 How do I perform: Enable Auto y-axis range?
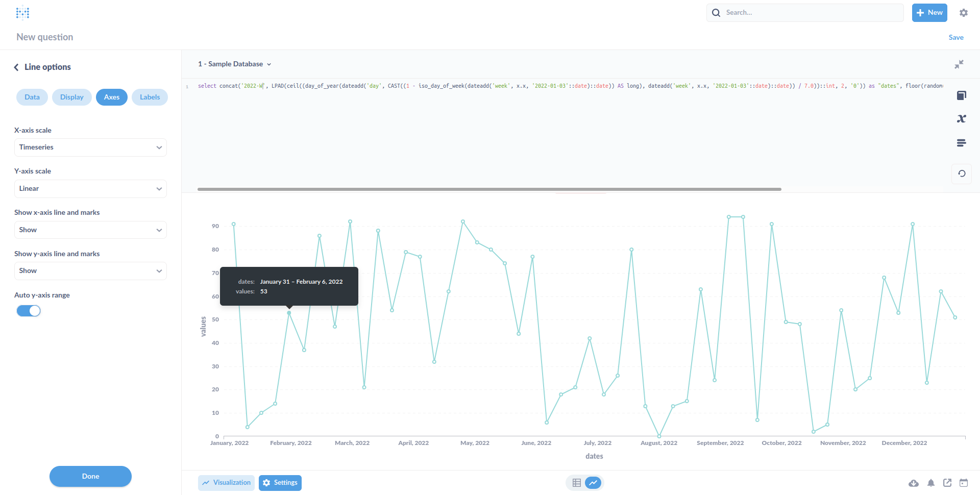pyautogui.click(x=28, y=310)
